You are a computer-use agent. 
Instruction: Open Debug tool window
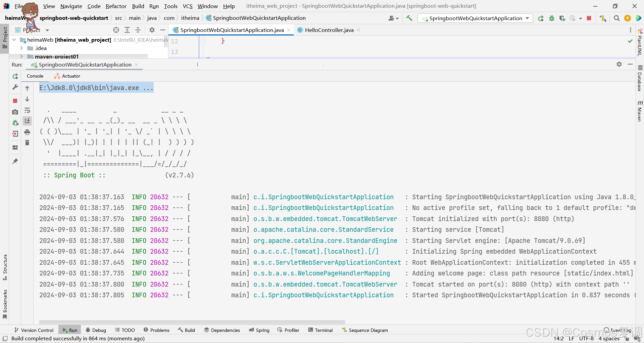[x=96, y=330]
